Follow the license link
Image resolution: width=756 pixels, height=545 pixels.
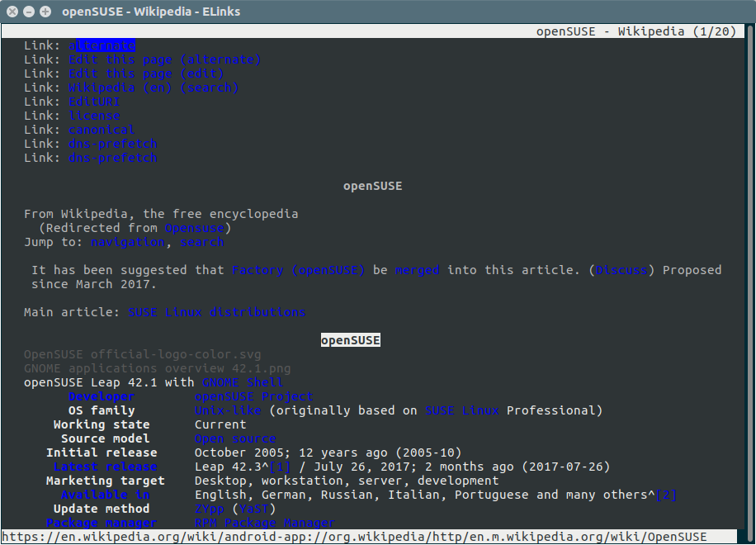click(x=94, y=116)
